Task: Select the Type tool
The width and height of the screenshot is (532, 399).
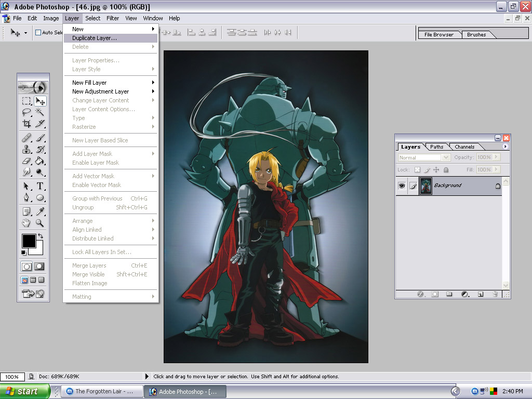Action: pos(40,186)
